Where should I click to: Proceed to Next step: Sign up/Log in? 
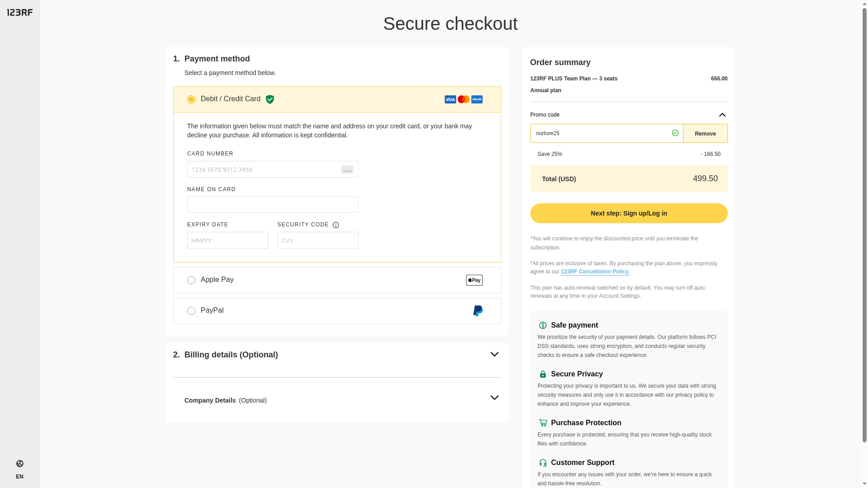point(629,213)
